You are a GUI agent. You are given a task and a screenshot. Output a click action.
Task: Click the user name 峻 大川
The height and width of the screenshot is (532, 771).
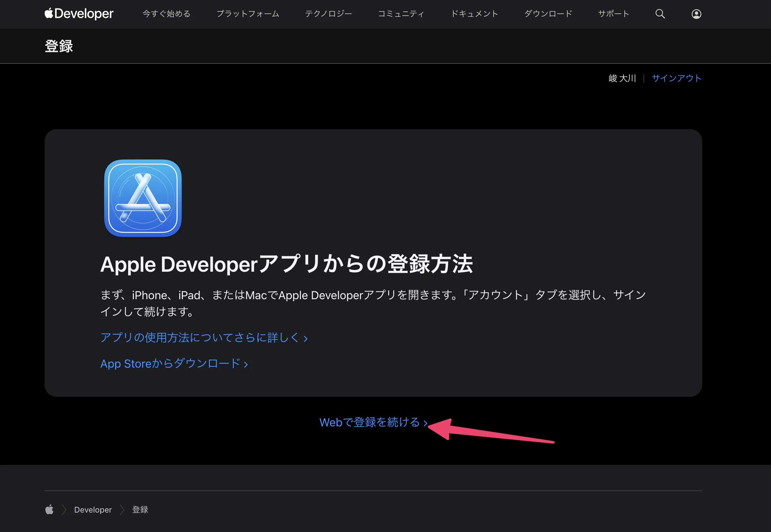click(x=622, y=78)
